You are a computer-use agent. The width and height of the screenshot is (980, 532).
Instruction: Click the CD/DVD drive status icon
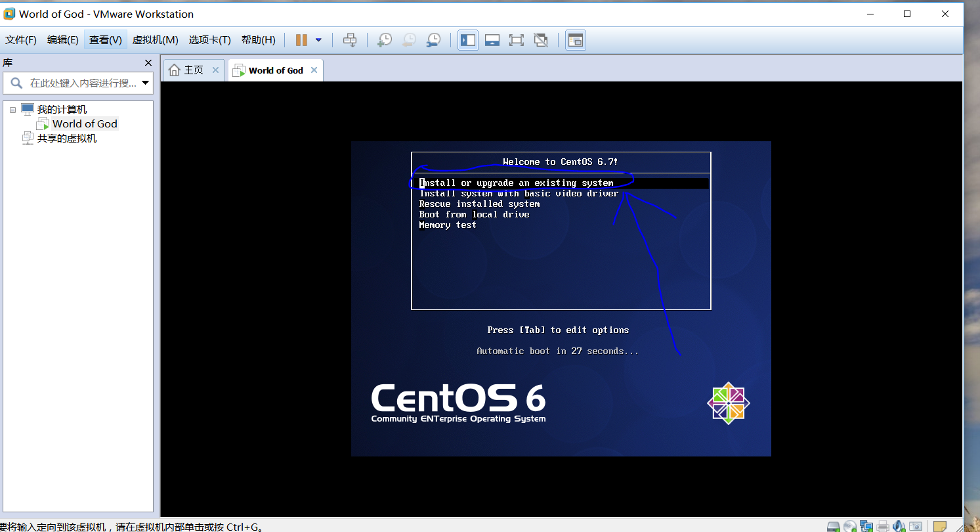click(x=850, y=526)
